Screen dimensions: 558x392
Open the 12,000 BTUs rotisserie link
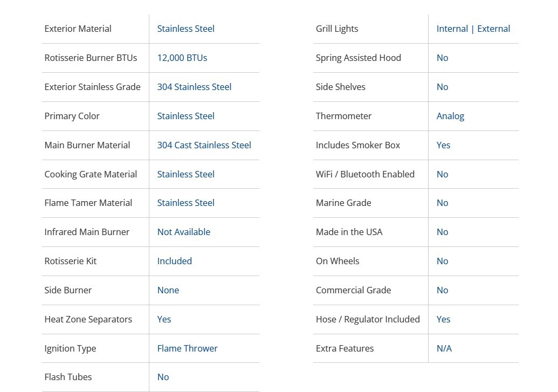coord(182,58)
